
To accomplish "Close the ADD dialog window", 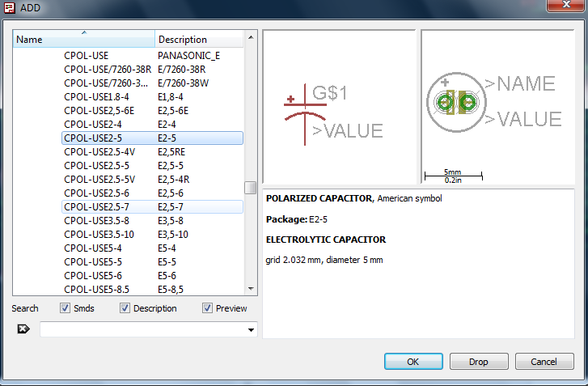I will coord(566,5).
